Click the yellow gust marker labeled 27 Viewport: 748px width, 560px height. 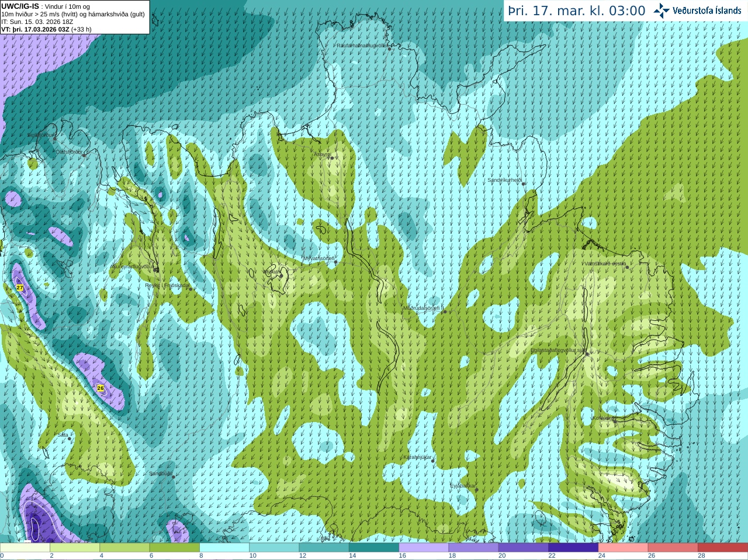tap(20, 288)
